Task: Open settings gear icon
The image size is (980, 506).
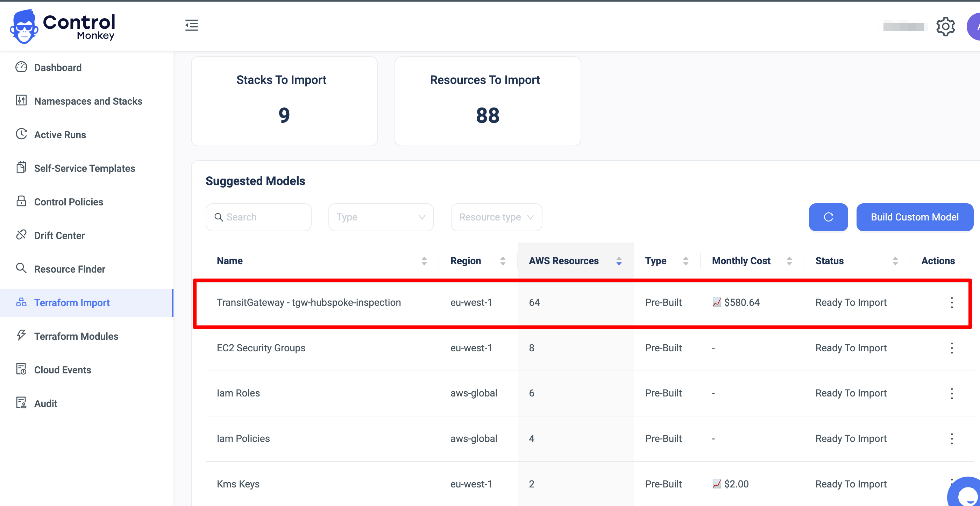Action: click(945, 27)
